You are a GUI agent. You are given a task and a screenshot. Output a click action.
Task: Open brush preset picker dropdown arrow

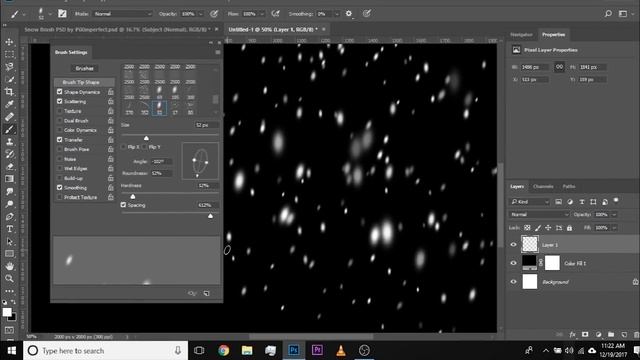pos(50,14)
